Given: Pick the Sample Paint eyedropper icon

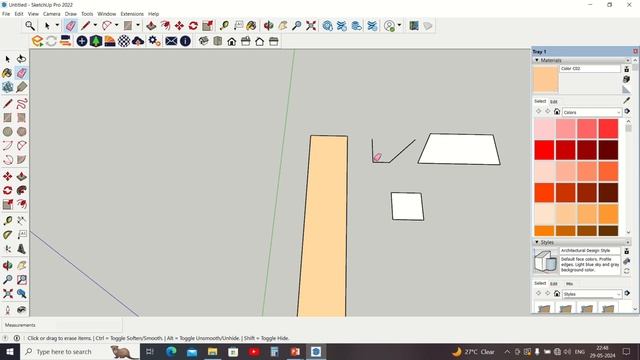Looking at the screenshot, I should (627, 100).
